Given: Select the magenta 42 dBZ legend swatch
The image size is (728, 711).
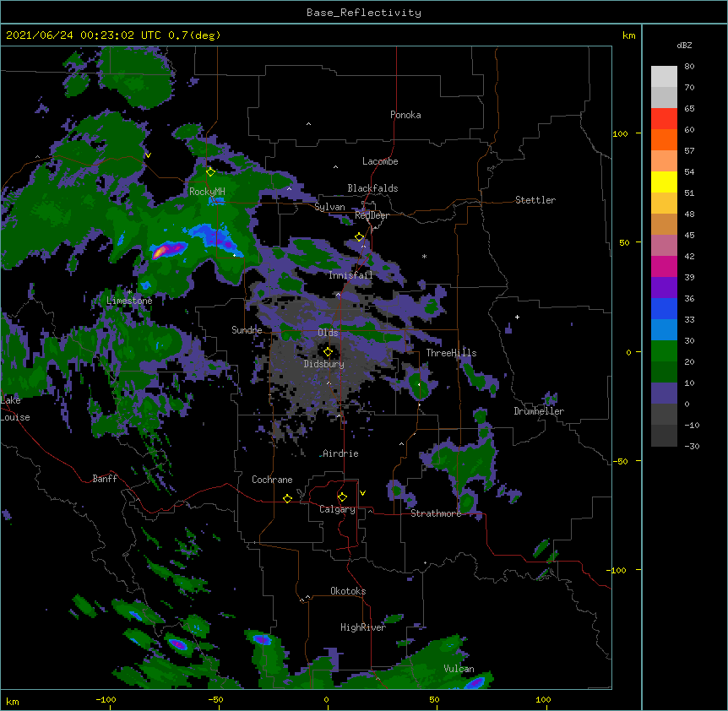Looking at the screenshot, I should [664, 266].
